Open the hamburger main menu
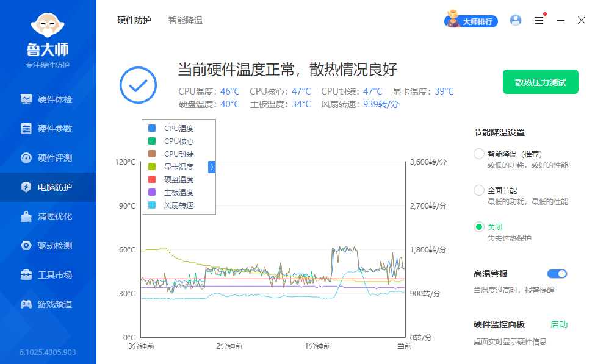This screenshot has height=364, width=595. [x=539, y=21]
